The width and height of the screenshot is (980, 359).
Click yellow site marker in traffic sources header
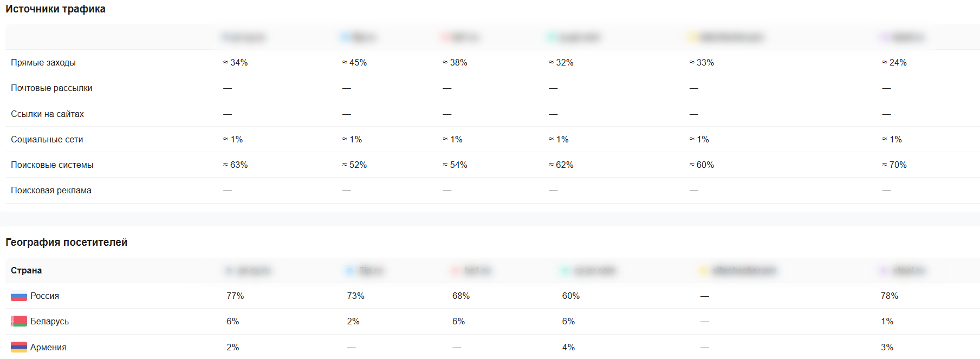(692, 37)
